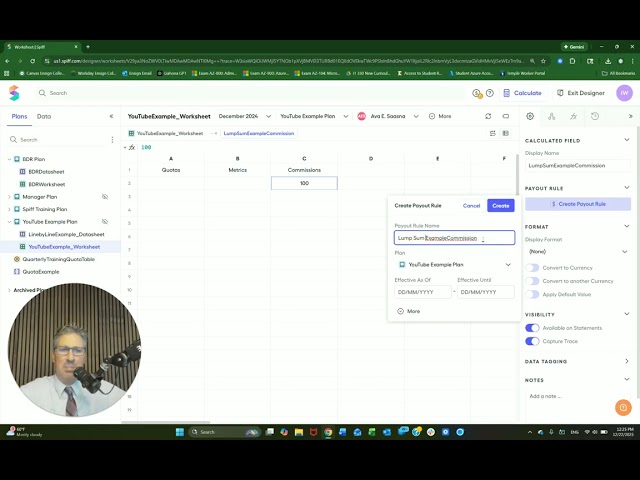Cancel the Create Payout Rule dialog
This screenshot has width=640, height=480.
click(x=471, y=206)
